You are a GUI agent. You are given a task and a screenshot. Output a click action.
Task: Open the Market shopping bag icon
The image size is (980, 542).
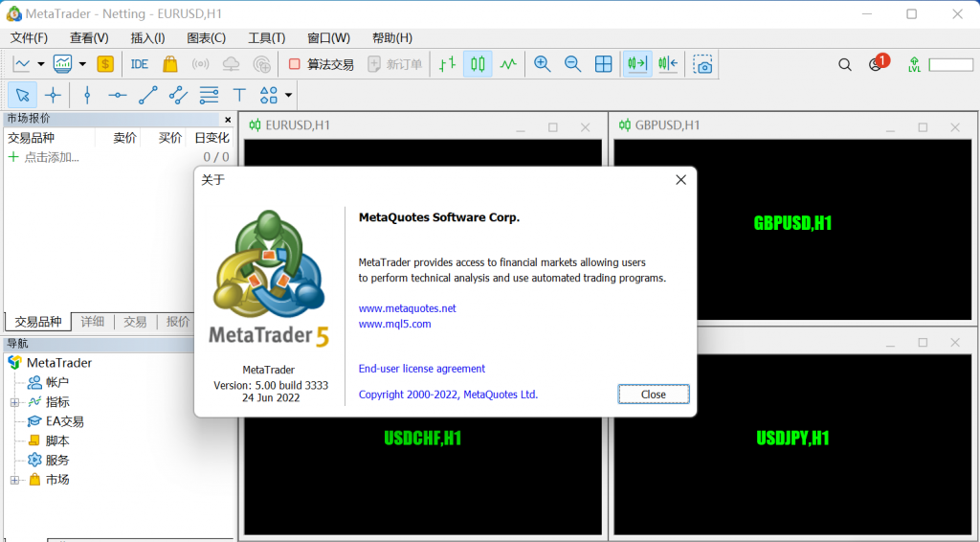170,64
